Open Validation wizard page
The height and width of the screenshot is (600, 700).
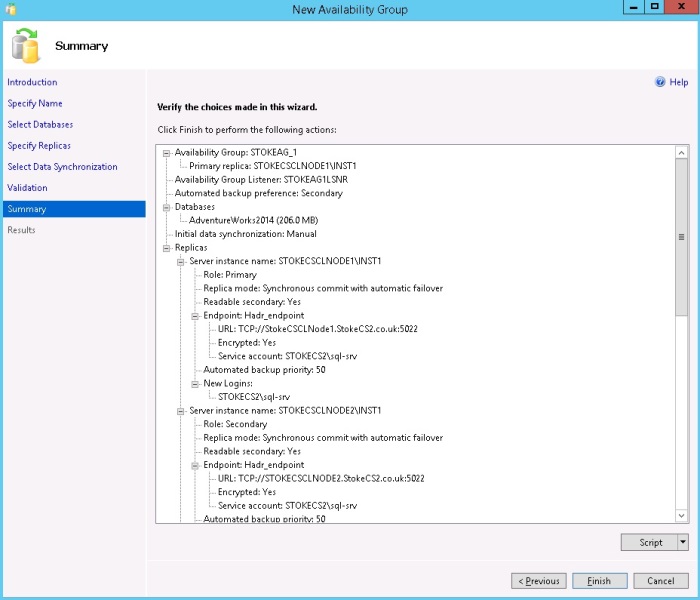pyautogui.click(x=27, y=188)
